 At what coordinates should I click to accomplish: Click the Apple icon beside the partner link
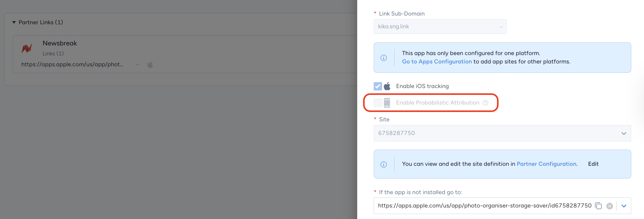150,65
